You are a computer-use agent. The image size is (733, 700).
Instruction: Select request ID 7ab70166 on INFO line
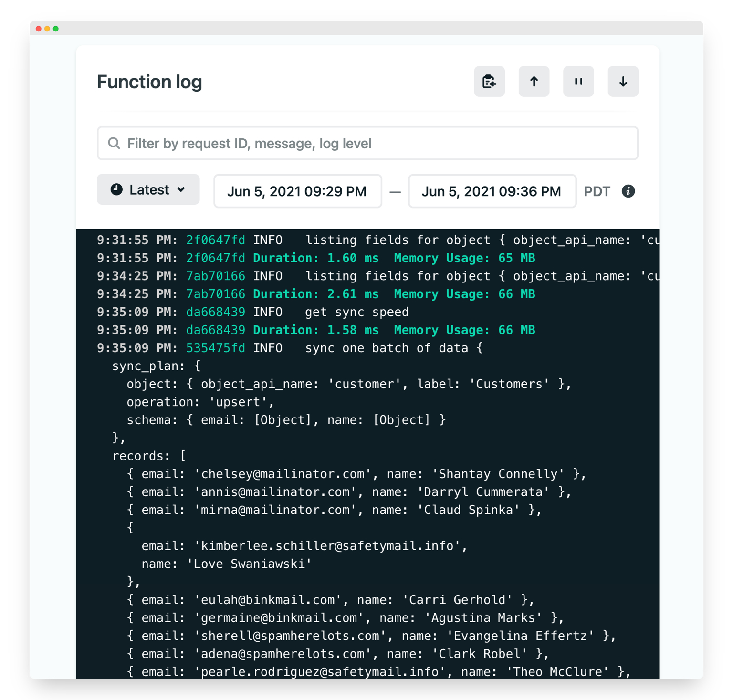click(x=215, y=276)
